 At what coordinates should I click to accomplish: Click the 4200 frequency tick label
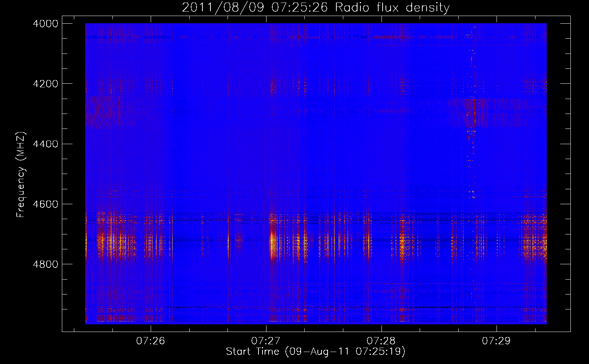pos(46,84)
